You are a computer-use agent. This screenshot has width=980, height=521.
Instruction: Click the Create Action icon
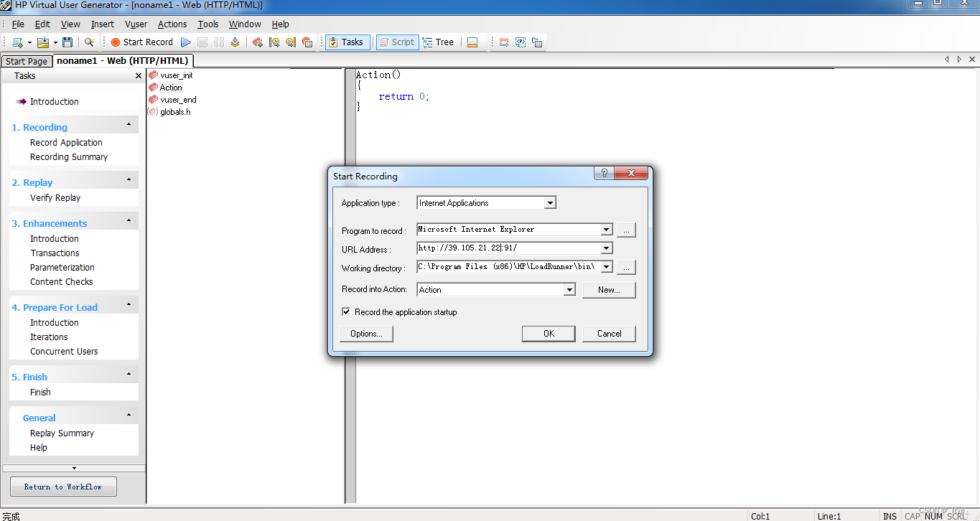258,42
